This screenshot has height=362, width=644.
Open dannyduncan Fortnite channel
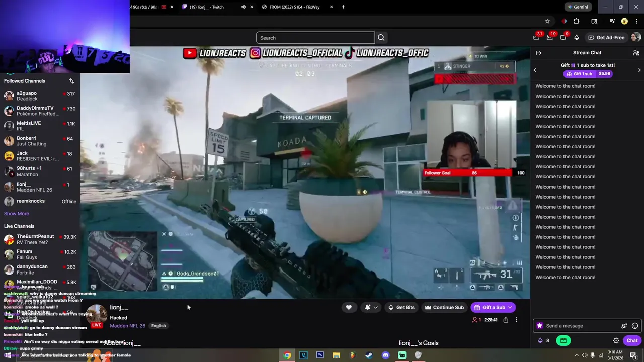[40, 269]
